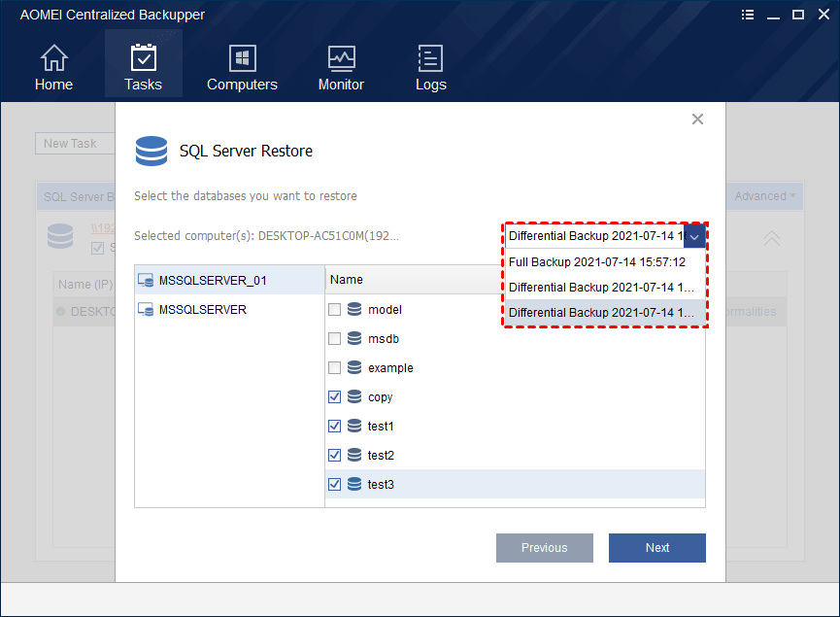
Task: Open the menu list icon in title bar
Action: click(x=748, y=15)
